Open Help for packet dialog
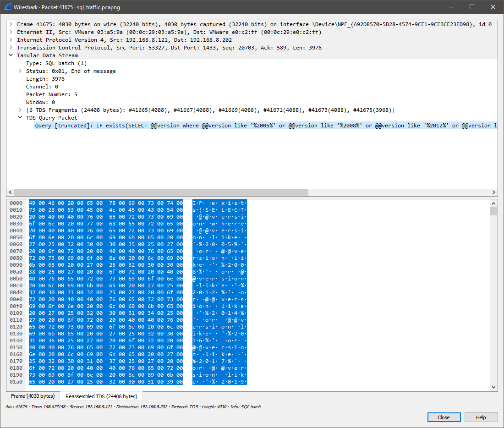This screenshot has width=504, height=428. click(481, 417)
